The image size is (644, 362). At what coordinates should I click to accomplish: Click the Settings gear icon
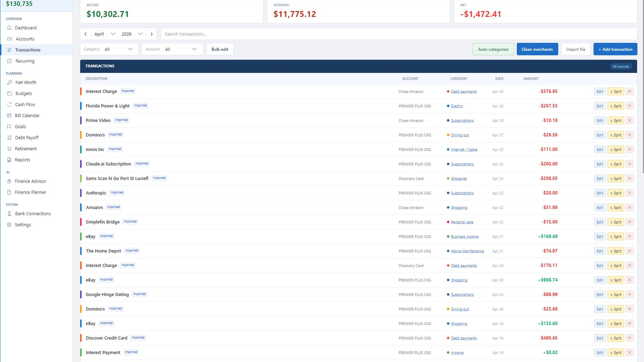9,225
